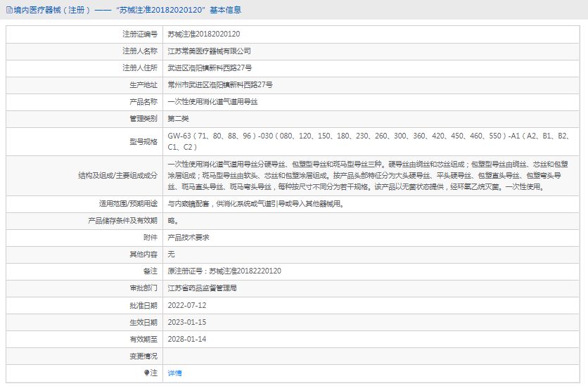Click the management class value 第二类
This screenshot has width=588, height=386.
coord(178,119)
